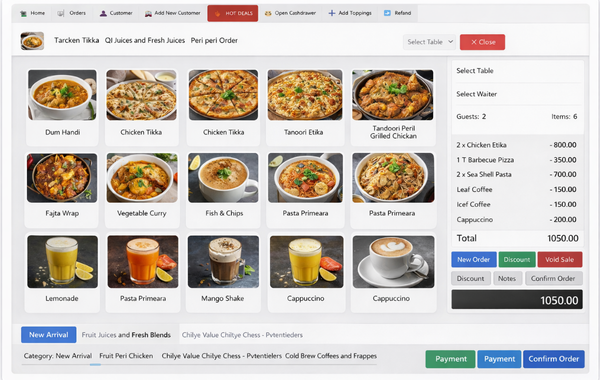Open Chilye Value Chiltye Chess - Pvtentieders tab
Screen dimensions: 600x380
(242, 335)
